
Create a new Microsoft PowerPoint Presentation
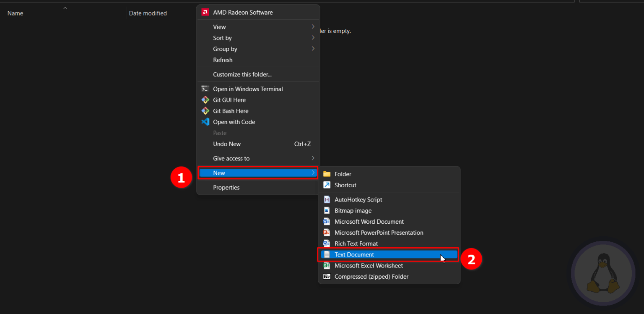(379, 233)
